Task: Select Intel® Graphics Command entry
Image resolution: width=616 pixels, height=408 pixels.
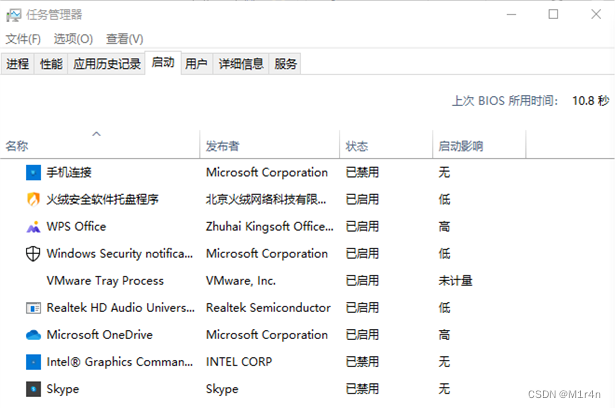Action: pyautogui.click(x=120, y=362)
